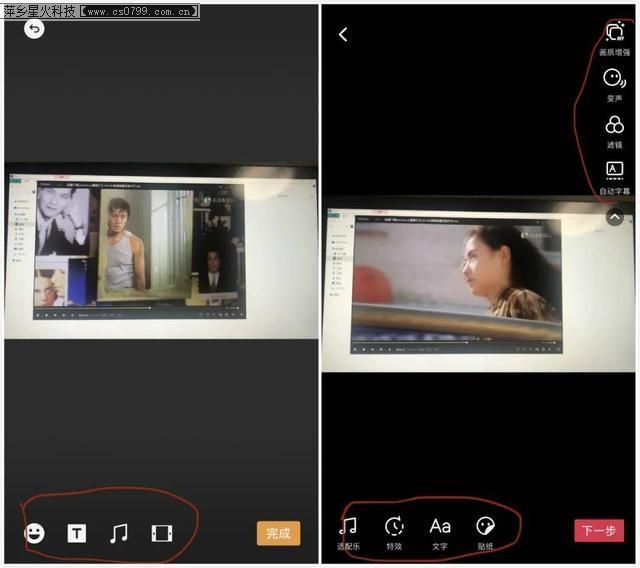
Task: Tap the orange 完成 button
Action: (278, 533)
